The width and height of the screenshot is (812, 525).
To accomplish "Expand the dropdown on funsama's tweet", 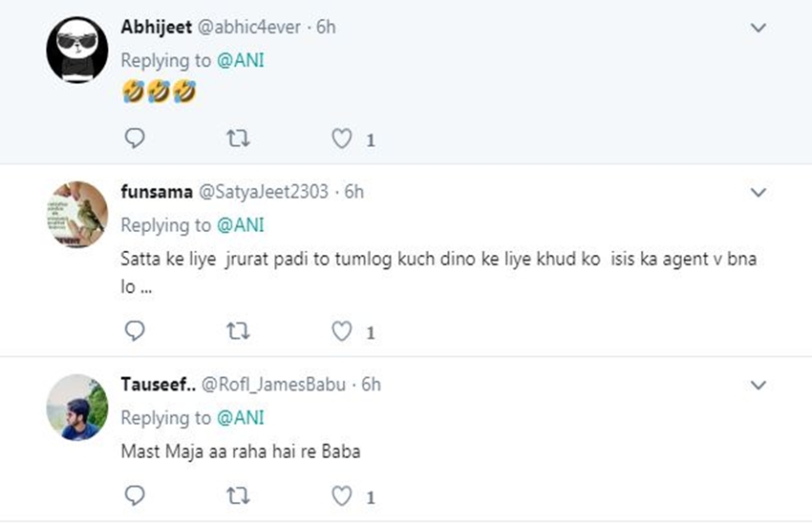I will 759,193.
